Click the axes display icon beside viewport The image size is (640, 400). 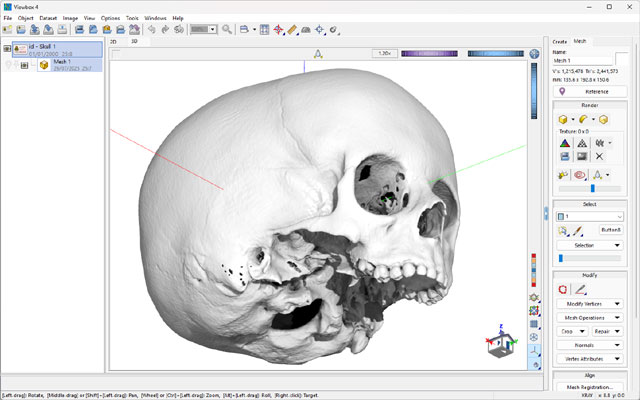click(534, 351)
